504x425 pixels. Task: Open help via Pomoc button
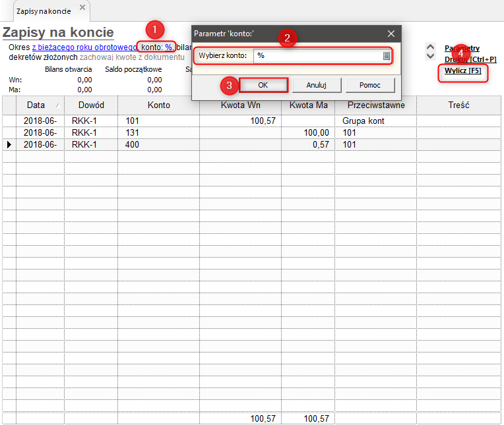370,85
